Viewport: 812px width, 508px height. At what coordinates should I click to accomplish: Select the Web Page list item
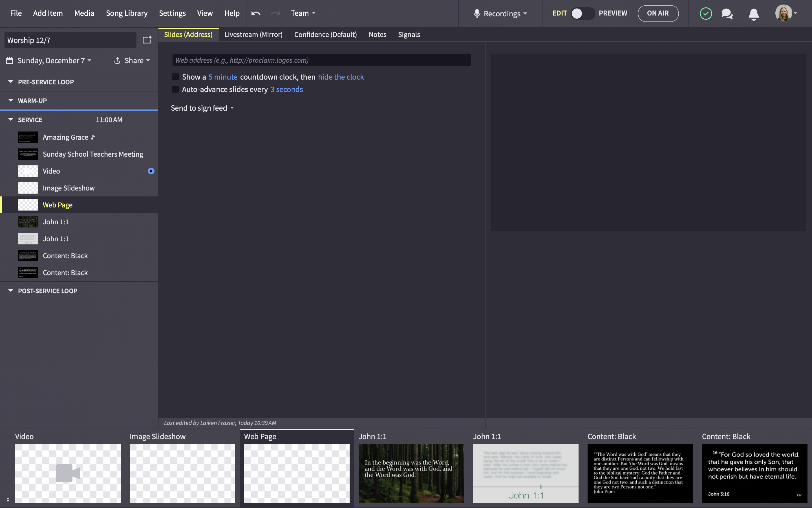point(79,205)
